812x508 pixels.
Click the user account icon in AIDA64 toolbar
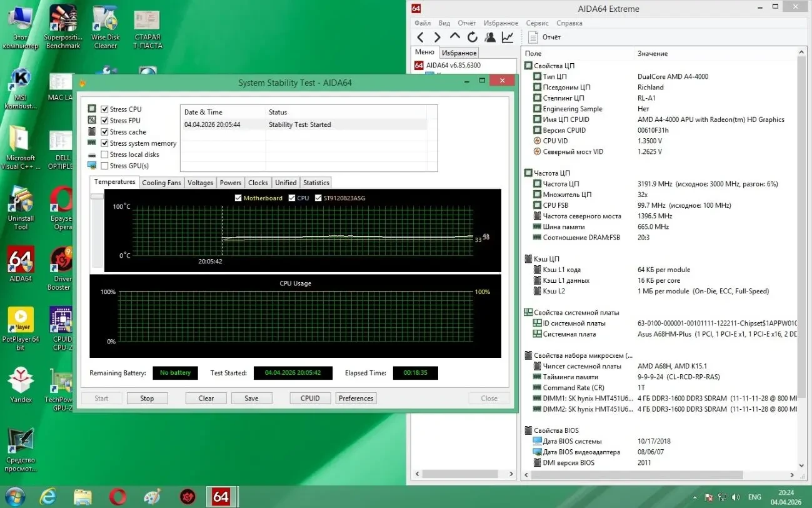point(490,37)
